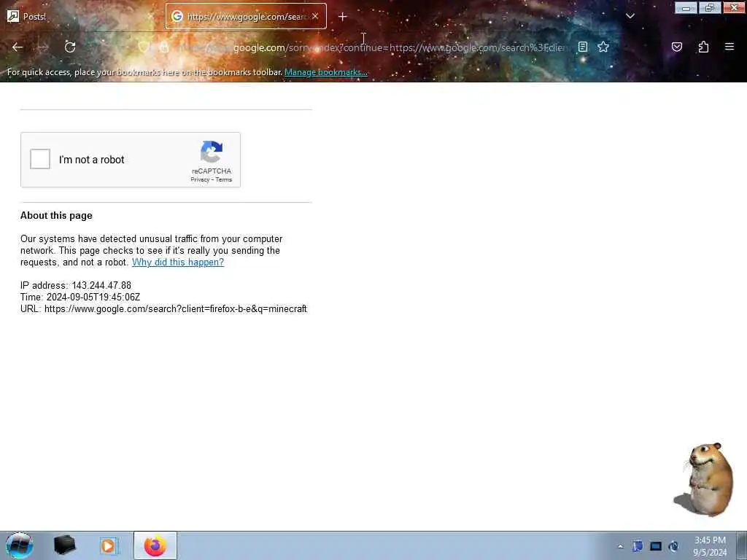This screenshot has height=560, width=747.
Task: Click the tracking protection shield icon
Action: coord(144,47)
